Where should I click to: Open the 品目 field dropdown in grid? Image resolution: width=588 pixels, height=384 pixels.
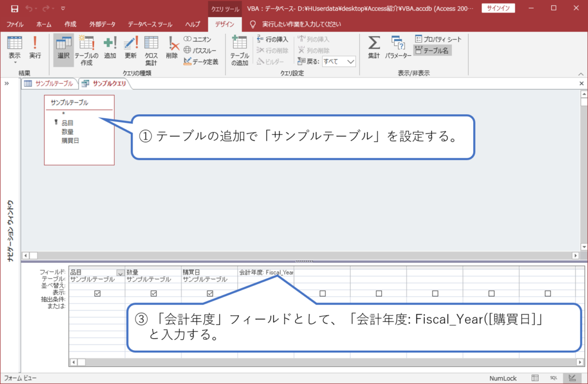click(120, 273)
